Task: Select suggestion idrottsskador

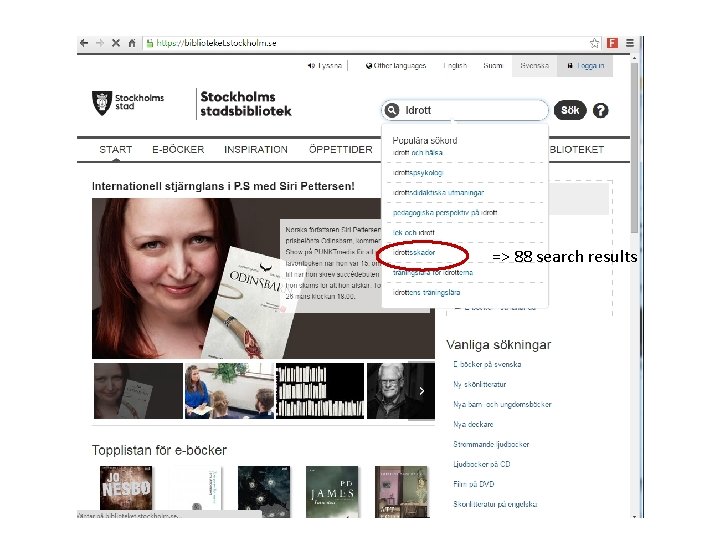Action: coord(414,253)
